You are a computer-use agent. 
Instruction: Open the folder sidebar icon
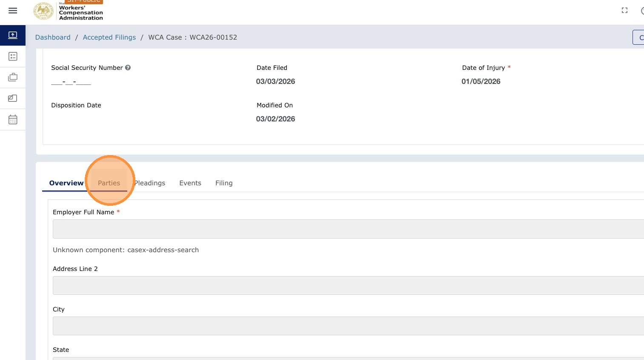pyautogui.click(x=13, y=98)
